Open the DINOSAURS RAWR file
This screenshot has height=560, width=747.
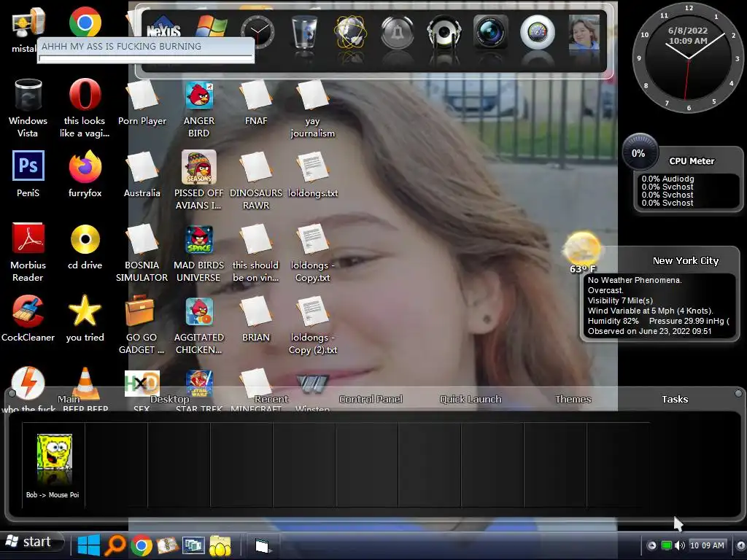pos(256,167)
